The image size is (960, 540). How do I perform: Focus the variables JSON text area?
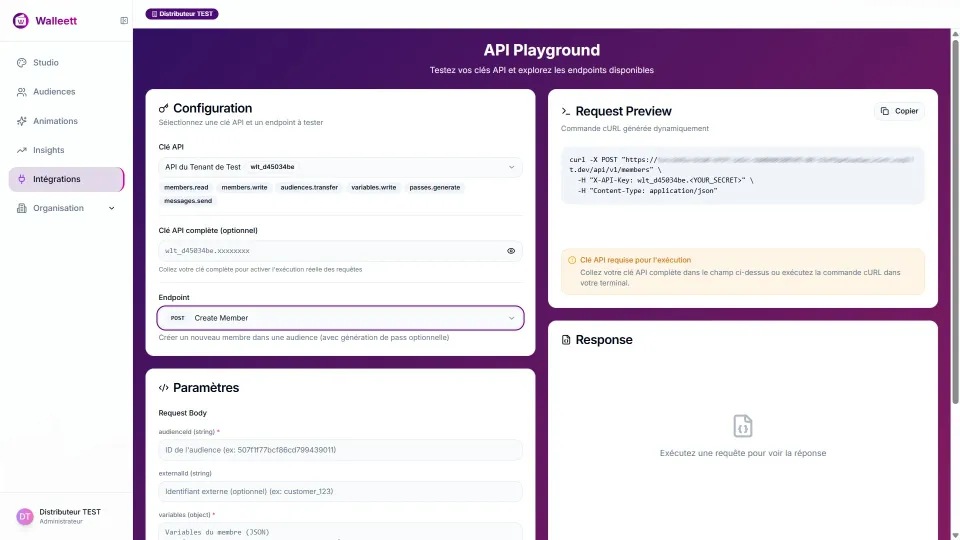point(340,531)
